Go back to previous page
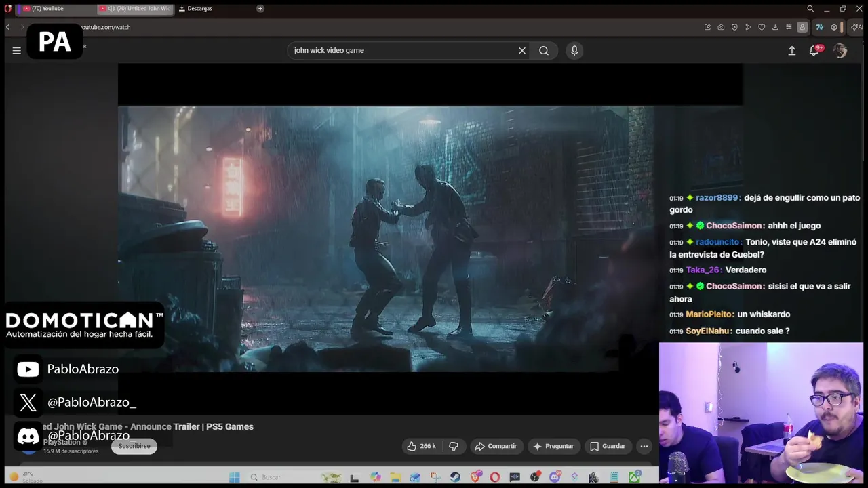 point(7,27)
